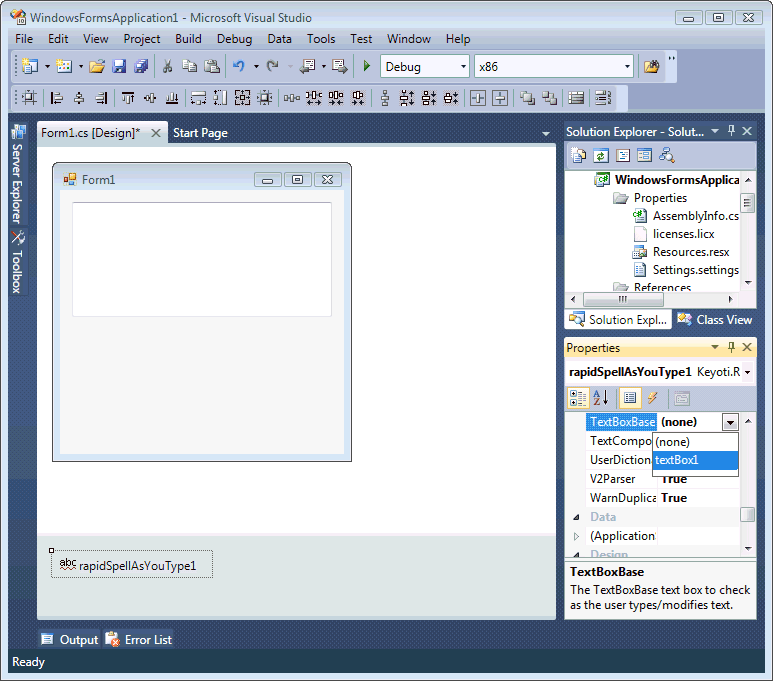Open the Properties window position menu arrow
The height and width of the screenshot is (681, 773).
click(x=715, y=347)
